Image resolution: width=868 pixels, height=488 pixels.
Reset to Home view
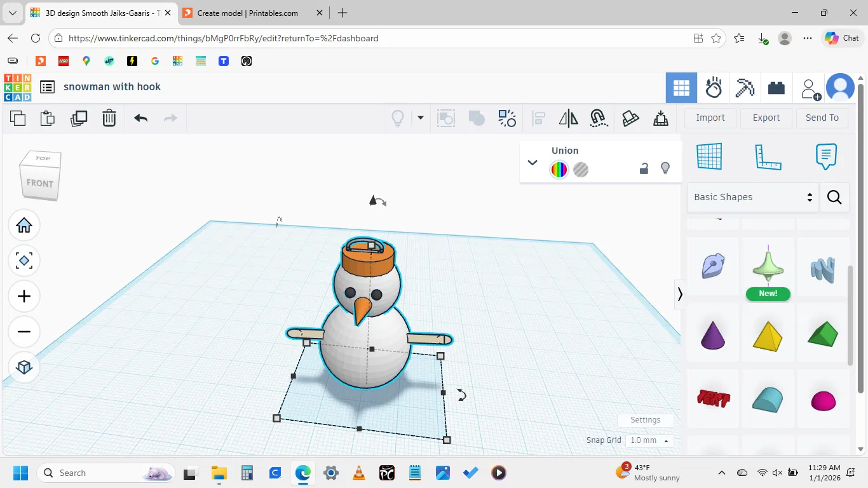(x=24, y=226)
